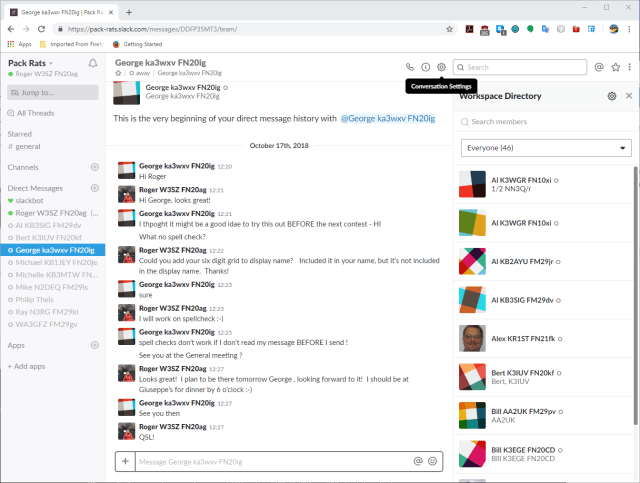
Task: Click the Adobe Acrobat extension icon
Action: tap(469, 29)
